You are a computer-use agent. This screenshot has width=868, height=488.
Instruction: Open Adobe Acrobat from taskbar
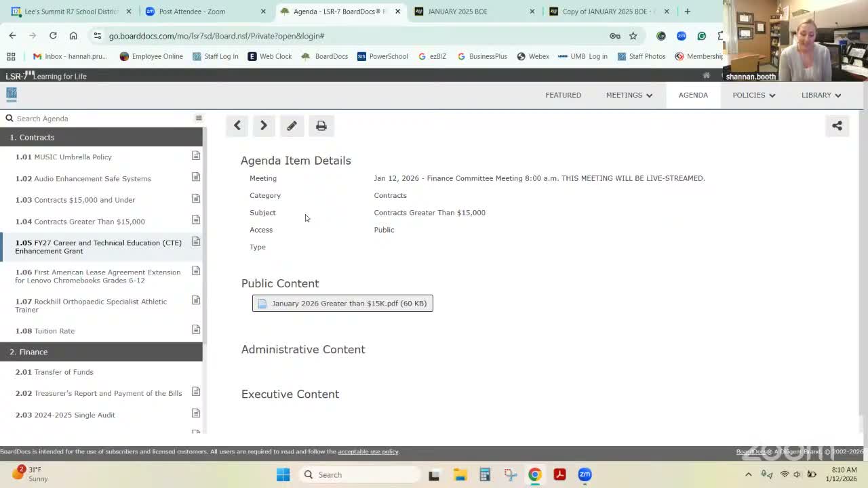(x=559, y=474)
